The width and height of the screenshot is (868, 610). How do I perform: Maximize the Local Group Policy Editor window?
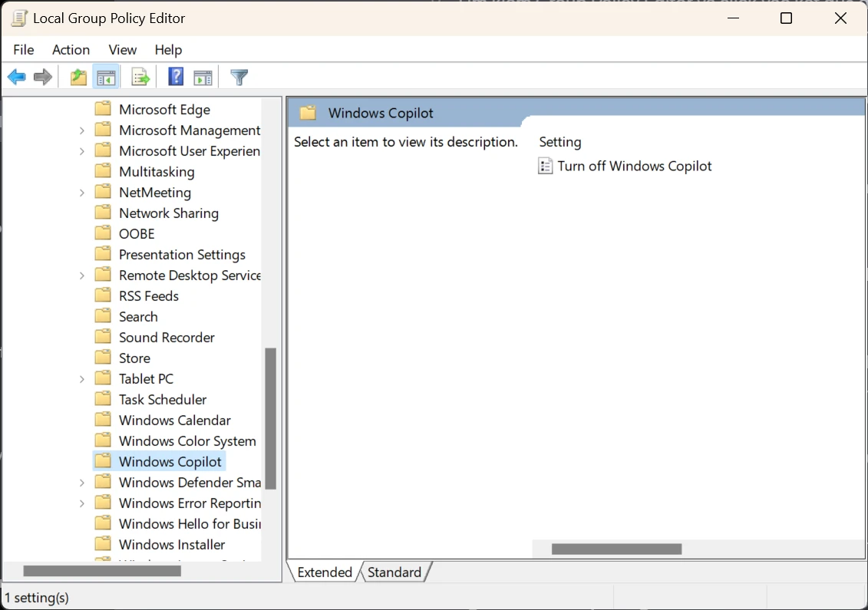(786, 18)
